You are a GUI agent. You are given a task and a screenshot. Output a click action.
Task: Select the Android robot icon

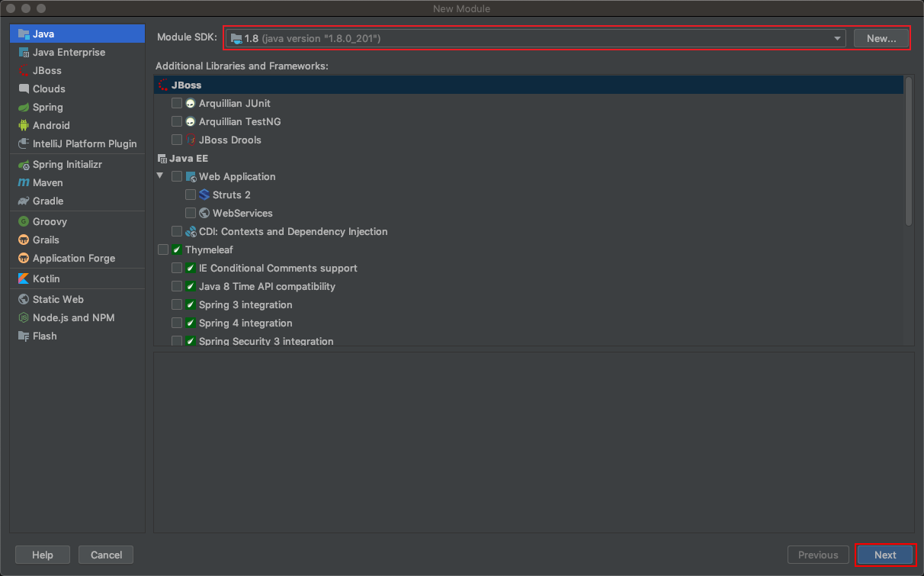(x=24, y=125)
